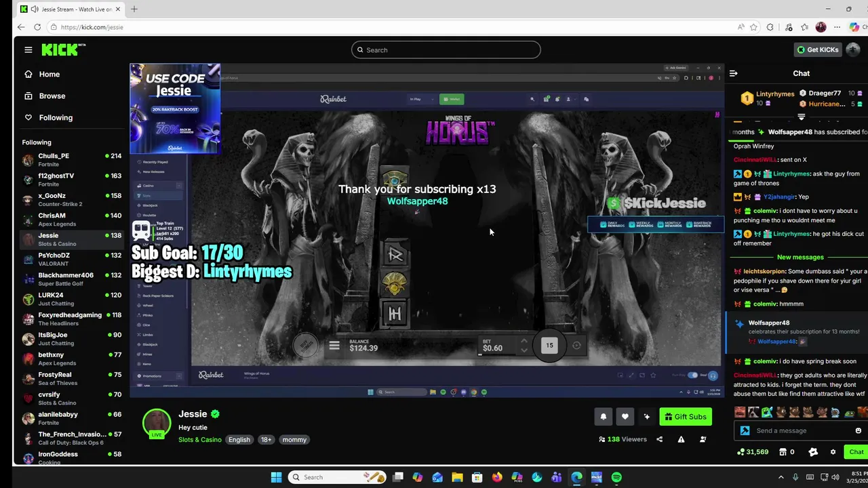This screenshot has width=868, height=488.
Task: Click the 18+ tag
Action: pyautogui.click(x=267, y=440)
